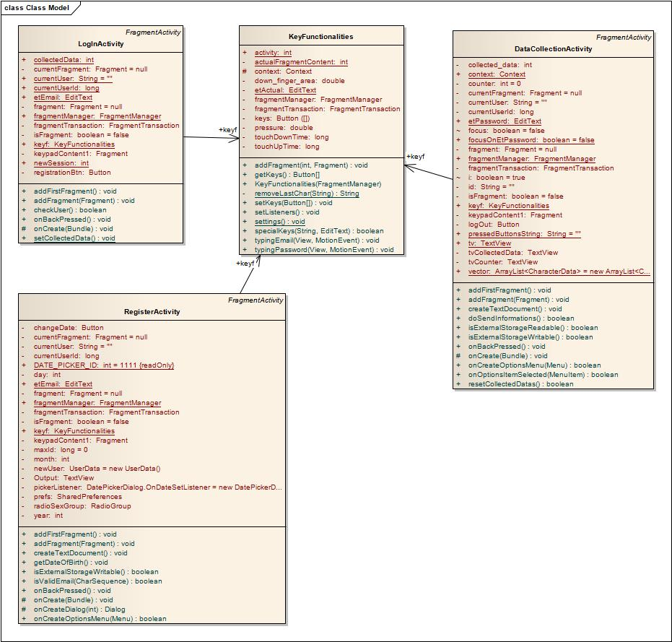Select 'radioSexGroup: RadioGroup' attribute
Viewport: 672px width, 642px height.
(82, 507)
